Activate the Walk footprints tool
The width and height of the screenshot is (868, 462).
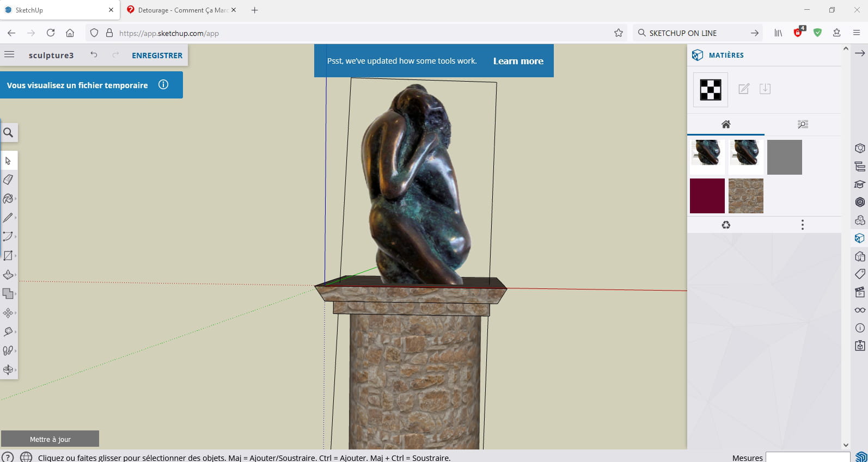click(8, 351)
